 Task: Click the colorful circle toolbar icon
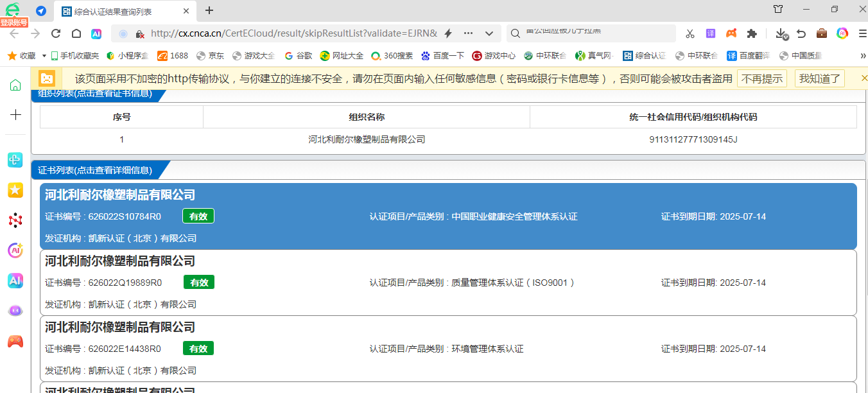pyautogui.click(x=842, y=33)
